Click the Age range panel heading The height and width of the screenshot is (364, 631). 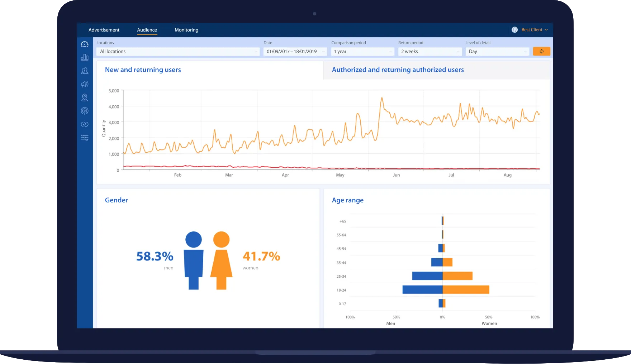pyautogui.click(x=347, y=200)
